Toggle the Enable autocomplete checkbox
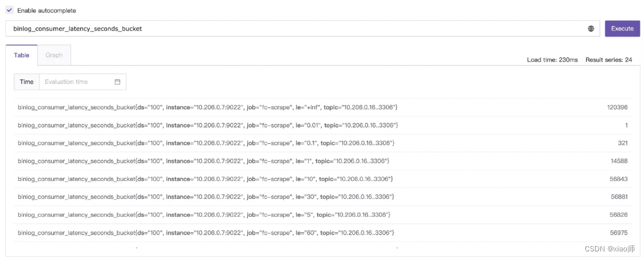Image resolution: width=644 pixels, height=258 pixels. point(9,10)
